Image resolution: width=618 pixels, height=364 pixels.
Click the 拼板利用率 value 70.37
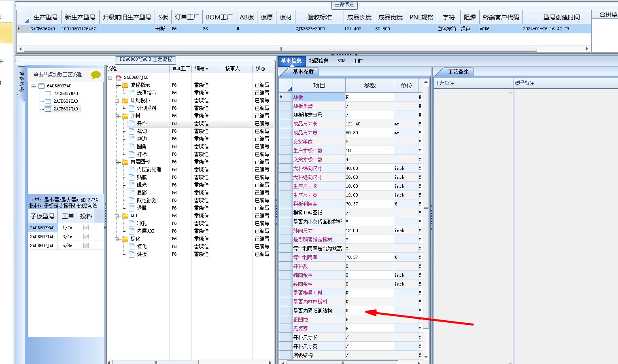pos(370,204)
